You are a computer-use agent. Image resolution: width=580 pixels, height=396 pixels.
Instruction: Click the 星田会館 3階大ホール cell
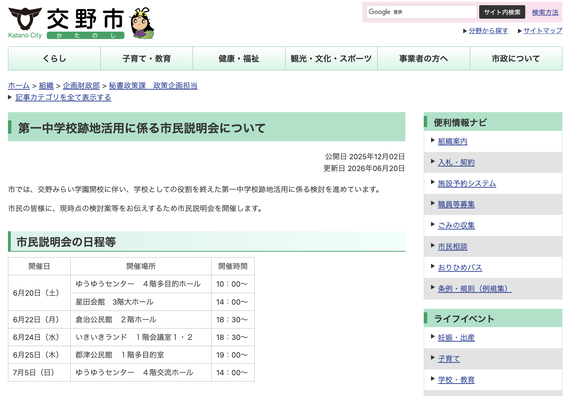pyautogui.click(x=141, y=302)
